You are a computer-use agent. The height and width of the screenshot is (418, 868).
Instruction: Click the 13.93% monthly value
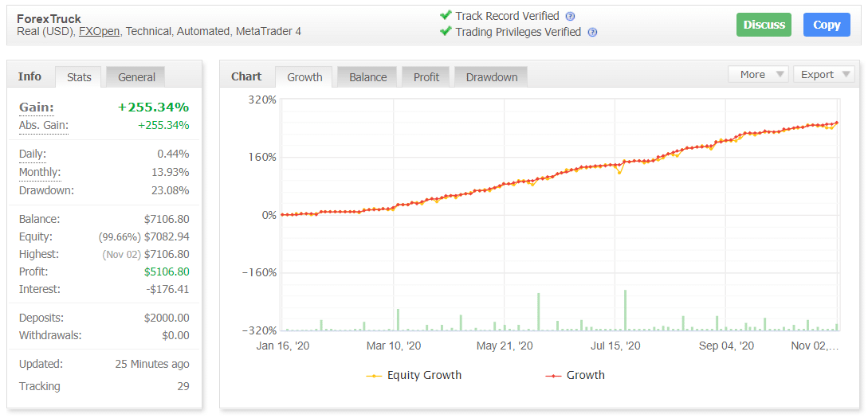(x=171, y=173)
